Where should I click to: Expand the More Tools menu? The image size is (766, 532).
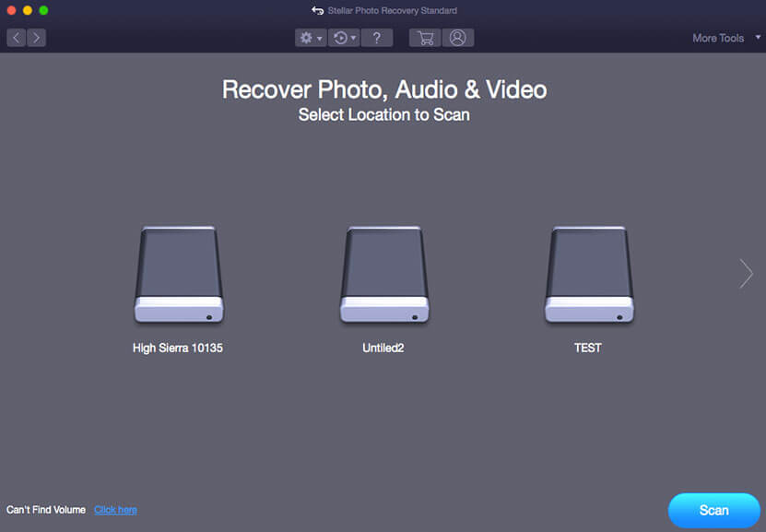(726, 38)
